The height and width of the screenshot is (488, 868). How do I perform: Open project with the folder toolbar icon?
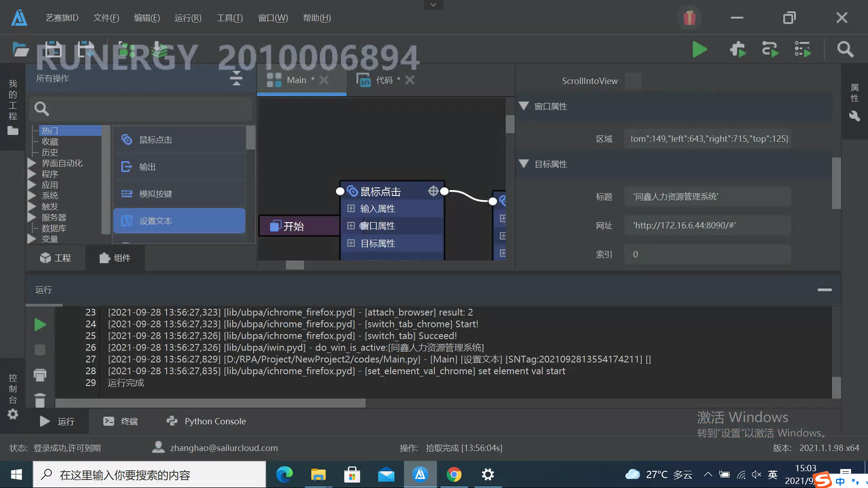coord(20,49)
